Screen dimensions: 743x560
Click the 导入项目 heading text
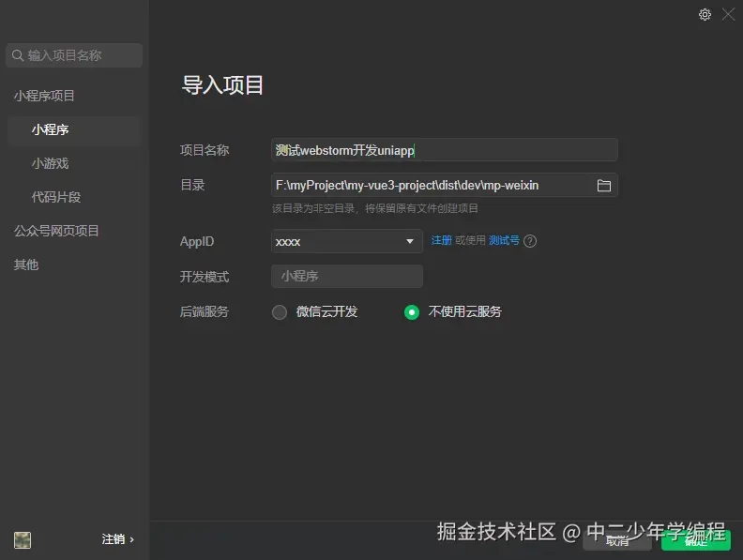tap(222, 85)
